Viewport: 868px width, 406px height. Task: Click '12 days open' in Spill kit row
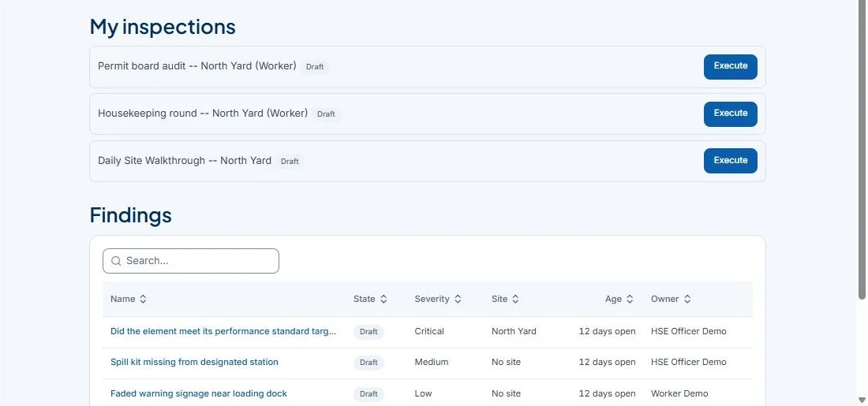pos(607,362)
